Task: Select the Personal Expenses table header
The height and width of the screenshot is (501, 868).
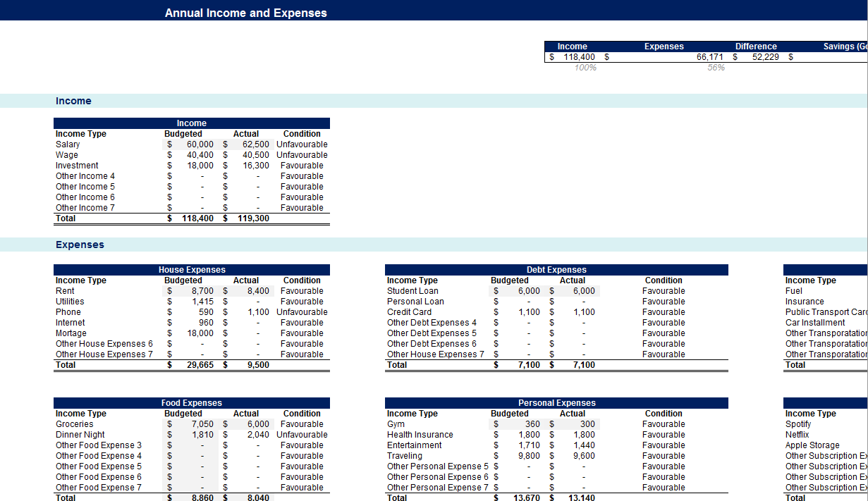Action: point(556,402)
